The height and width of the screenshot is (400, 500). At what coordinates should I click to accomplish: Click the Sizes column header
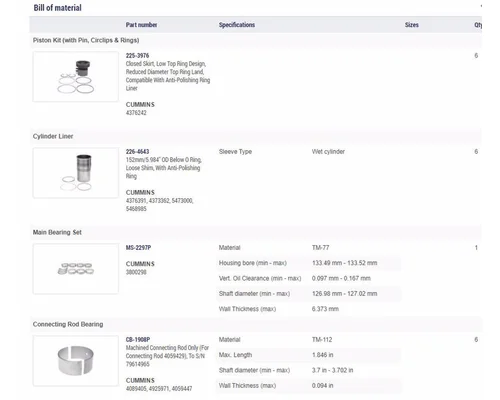[412, 25]
